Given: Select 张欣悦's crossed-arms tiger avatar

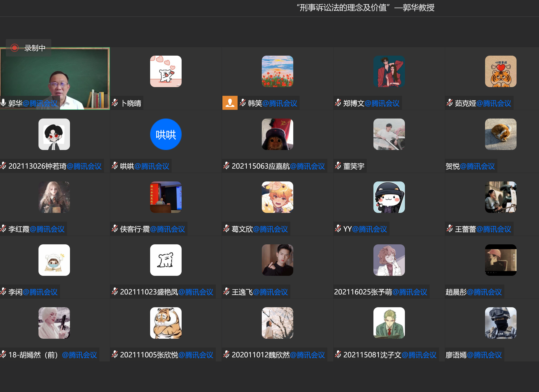Looking at the screenshot, I should [x=166, y=323].
